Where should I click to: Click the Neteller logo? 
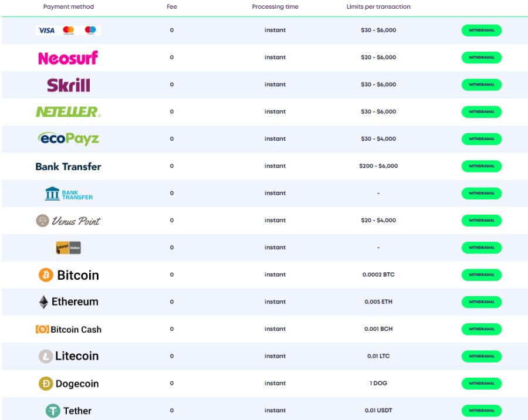click(68, 111)
